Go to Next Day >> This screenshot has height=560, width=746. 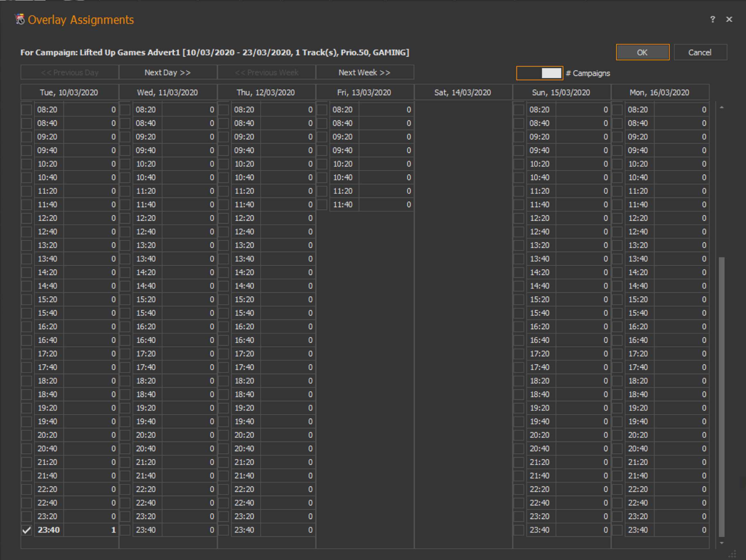(168, 73)
